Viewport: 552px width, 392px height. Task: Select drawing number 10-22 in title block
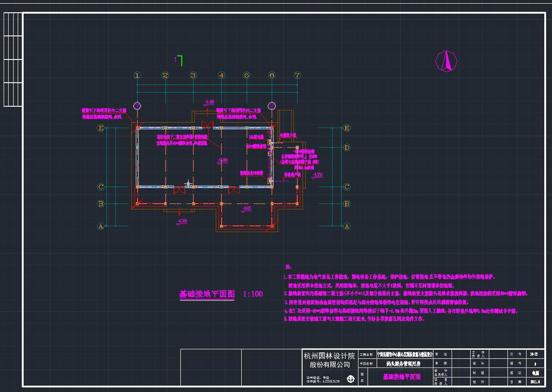point(534,354)
